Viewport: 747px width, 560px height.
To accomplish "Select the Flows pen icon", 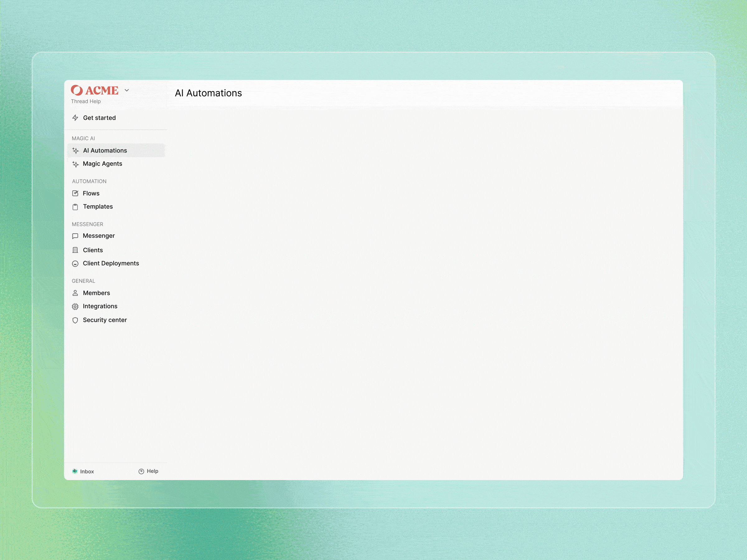I will coord(76,193).
